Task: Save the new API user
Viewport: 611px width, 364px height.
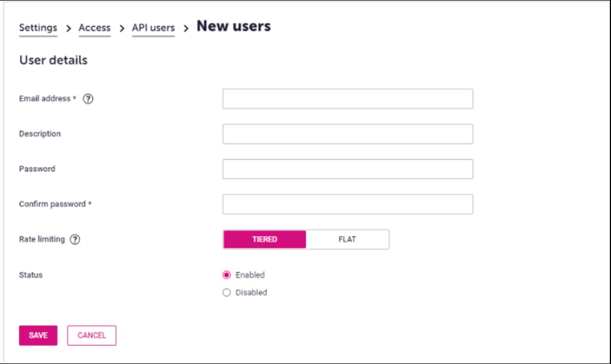Action: pos(38,335)
